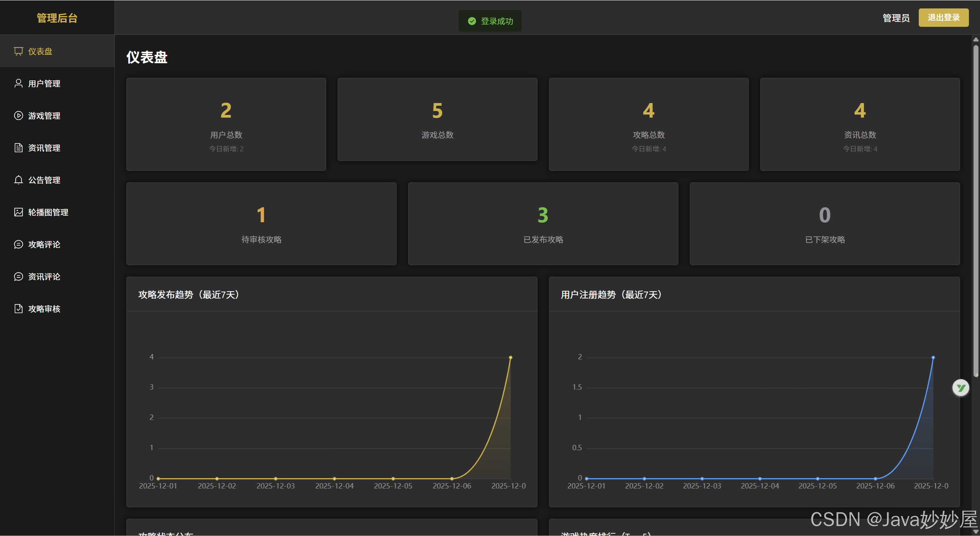Image resolution: width=980 pixels, height=536 pixels.
Task: Click the game management play-circle icon
Action: pyautogui.click(x=18, y=116)
